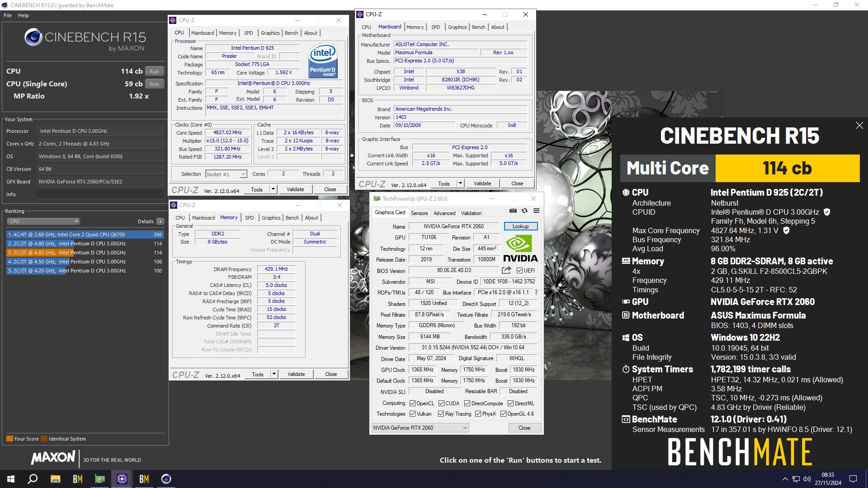This screenshot has height=488, width=868.
Task: Click the GPU-Z refresh icon
Action: click(x=524, y=211)
